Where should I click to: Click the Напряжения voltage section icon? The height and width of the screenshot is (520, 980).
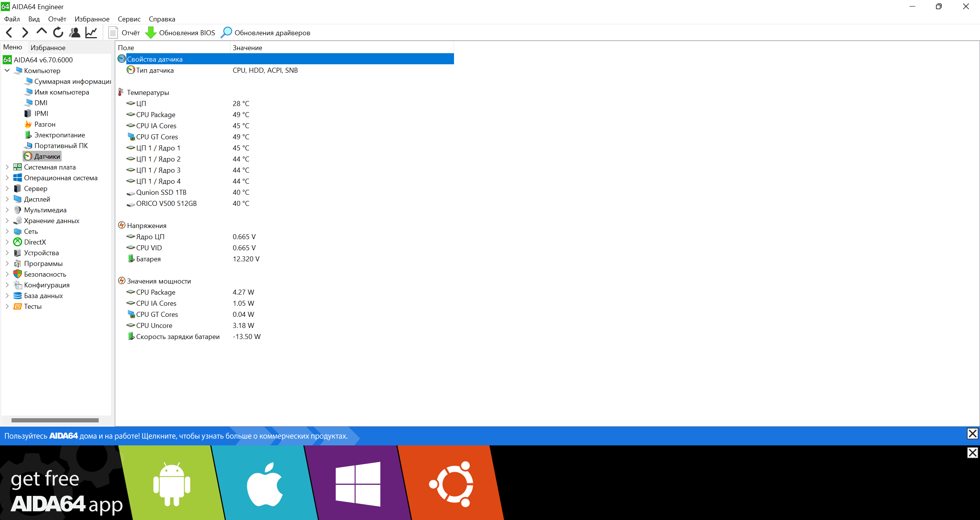[121, 225]
